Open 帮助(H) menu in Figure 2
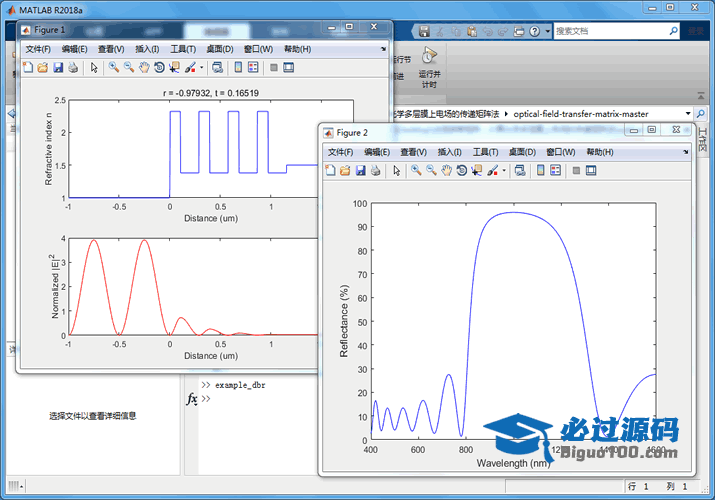715x500 pixels. pos(600,152)
